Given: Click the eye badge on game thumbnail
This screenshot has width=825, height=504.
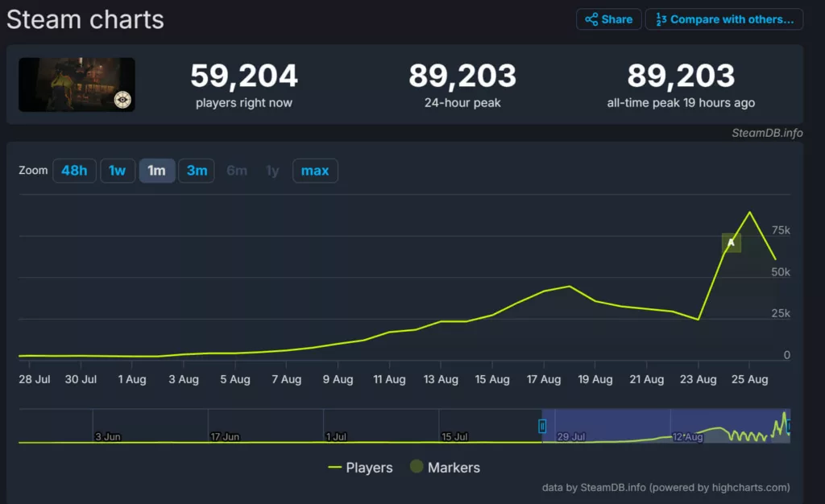Looking at the screenshot, I should coord(122,99).
